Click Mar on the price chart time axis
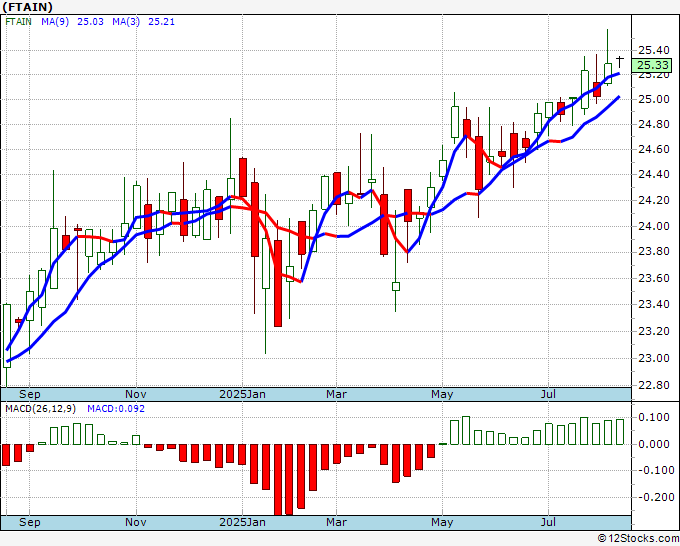The height and width of the screenshot is (546, 680). pyautogui.click(x=337, y=394)
